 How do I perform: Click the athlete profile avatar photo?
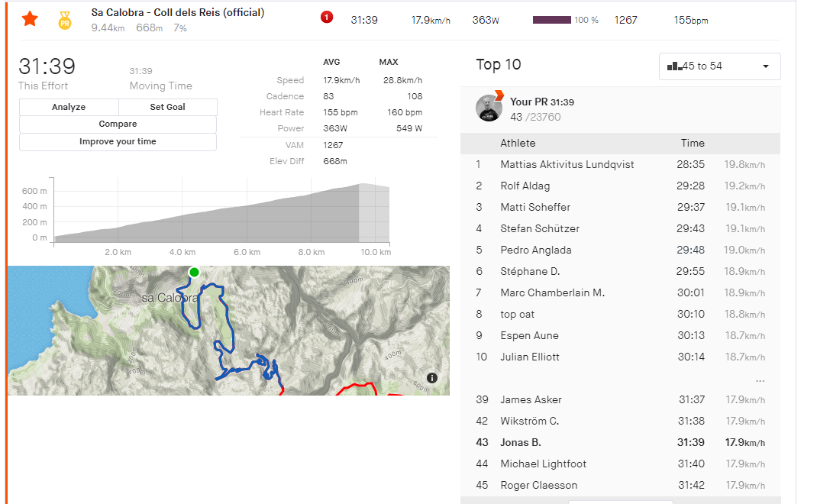[x=489, y=108]
